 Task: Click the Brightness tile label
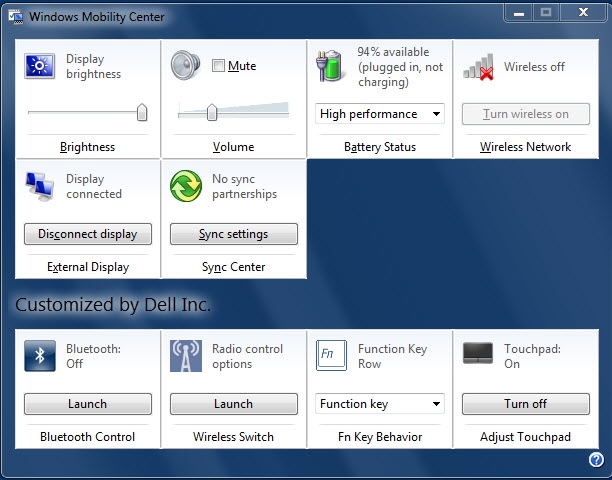pyautogui.click(x=88, y=147)
